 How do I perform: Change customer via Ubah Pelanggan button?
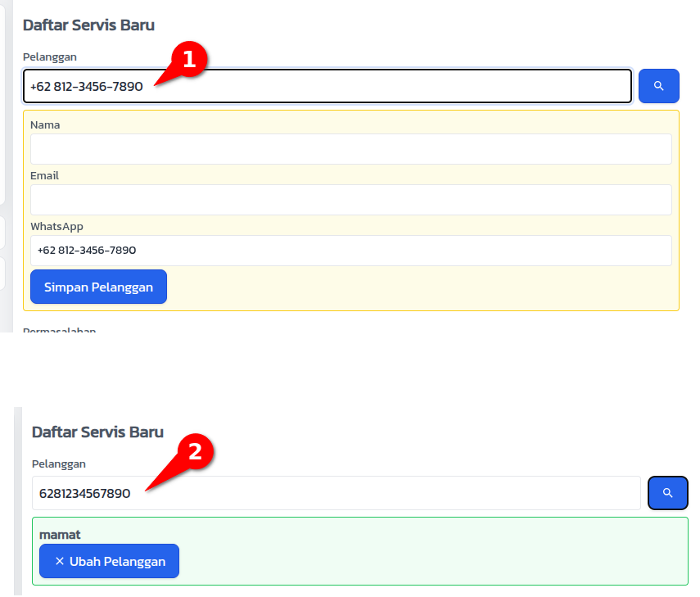tap(110, 561)
